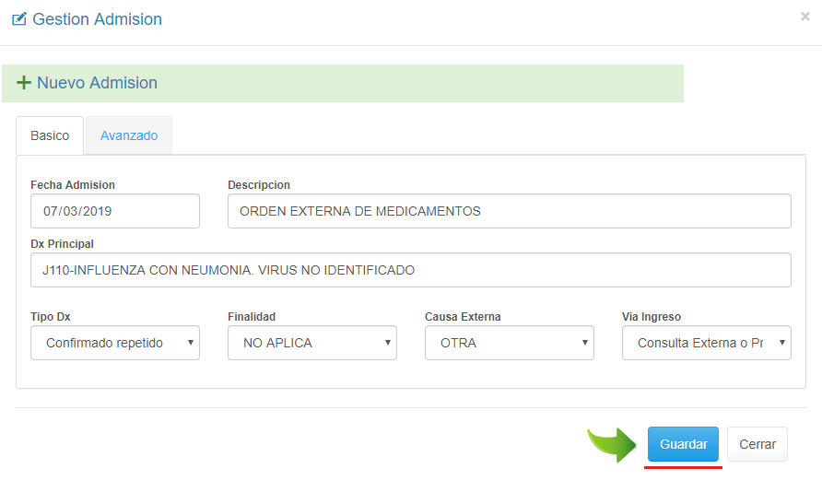Screen dimensions: 822x504
Task: Switch to the Basico tab
Action: 50,135
